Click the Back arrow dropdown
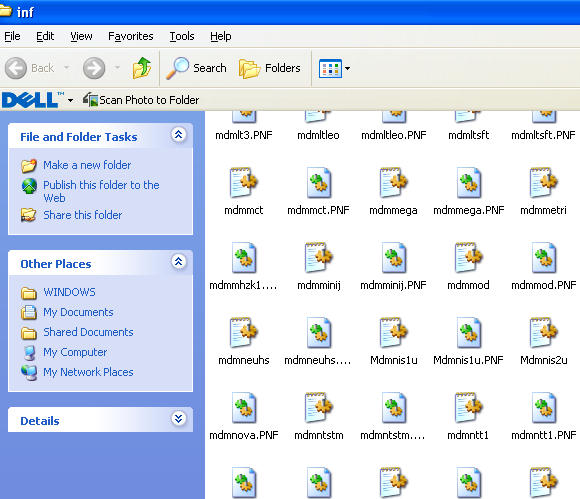The image size is (580, 499). click(67, 68)
